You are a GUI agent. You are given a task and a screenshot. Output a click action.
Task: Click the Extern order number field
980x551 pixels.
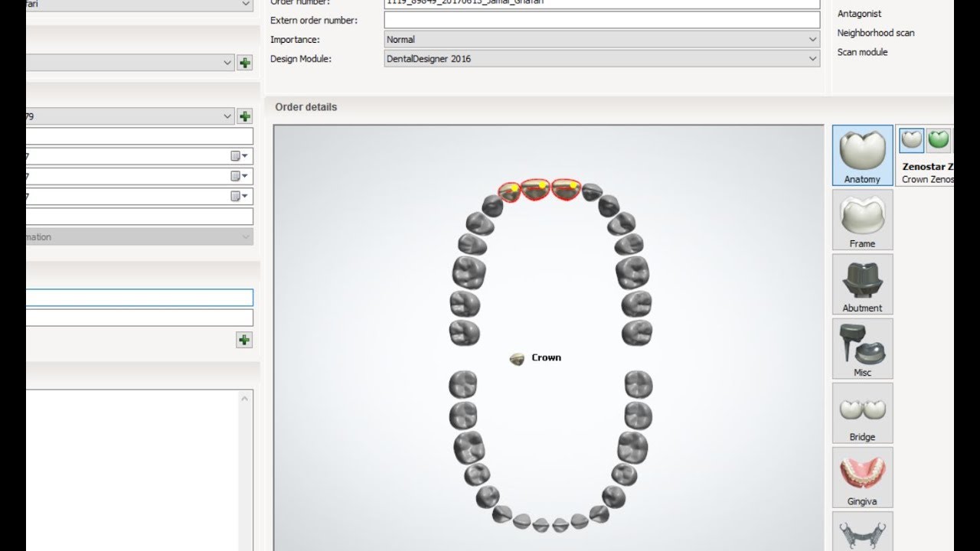pos(602,21)
